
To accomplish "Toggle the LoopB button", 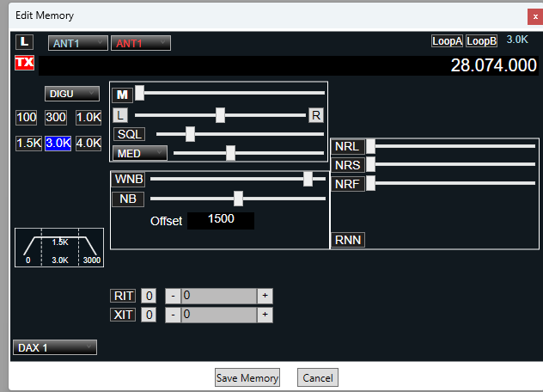I will 481,41.
